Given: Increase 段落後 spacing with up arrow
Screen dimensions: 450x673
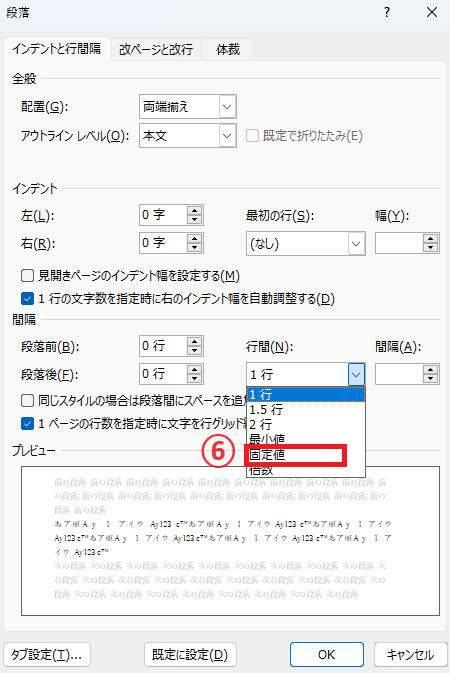Looking at the screenshot, I should (195, 369).
